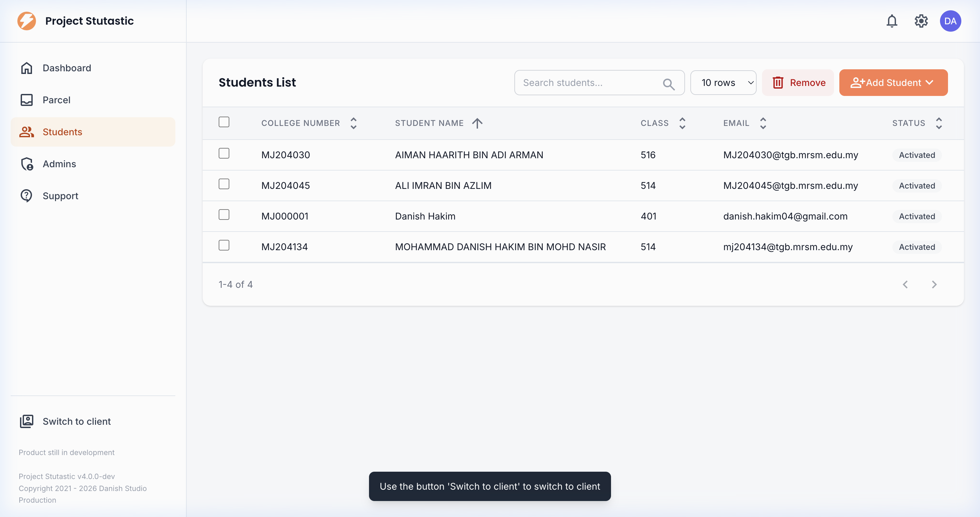Navigate to the Parcel menu item
Viewport: 980px width, 517px height.
tap(56, 100)
